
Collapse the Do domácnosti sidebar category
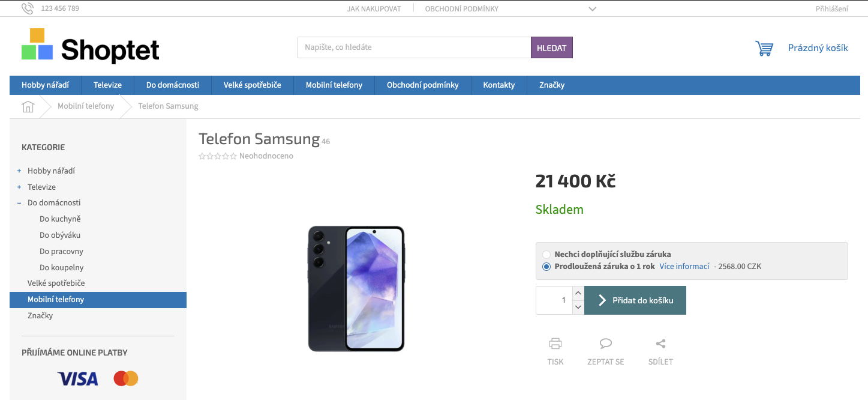tap(19, 203)
